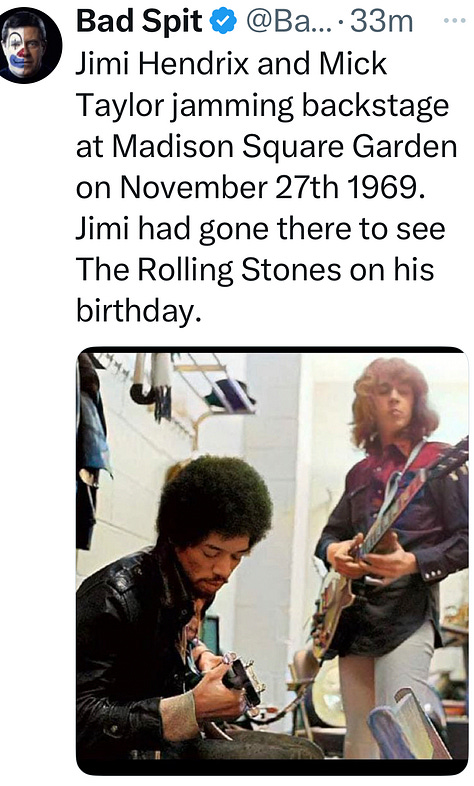Open the clown-face profile avatar
The image size is (474, 786).
(31, 45)
